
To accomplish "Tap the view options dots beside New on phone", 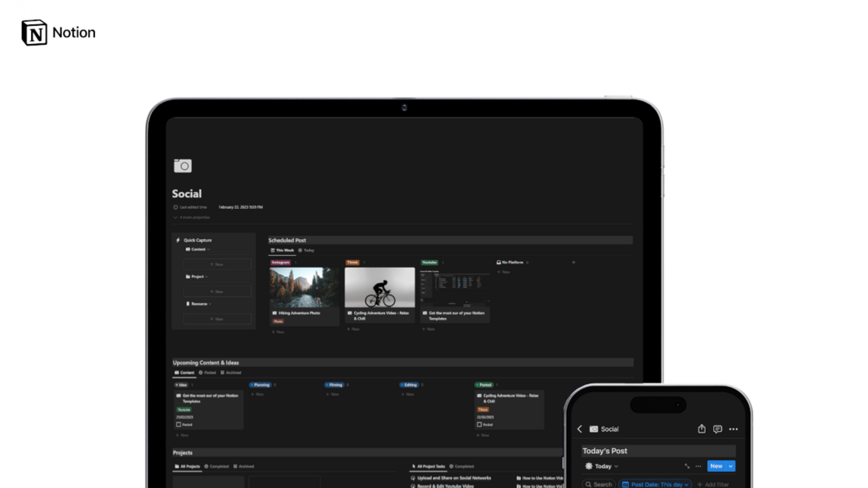I will tap(698, 466).
